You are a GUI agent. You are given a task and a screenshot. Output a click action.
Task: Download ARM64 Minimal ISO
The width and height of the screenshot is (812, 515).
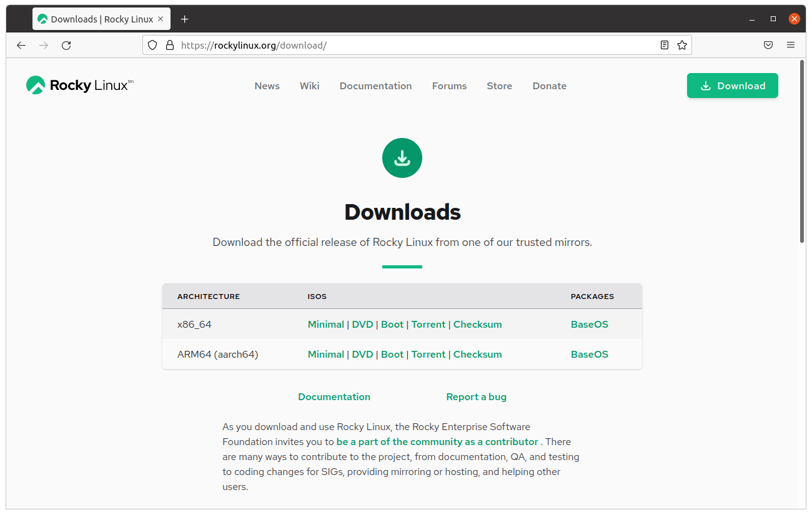pyautogui.click(x=325, y=355)
